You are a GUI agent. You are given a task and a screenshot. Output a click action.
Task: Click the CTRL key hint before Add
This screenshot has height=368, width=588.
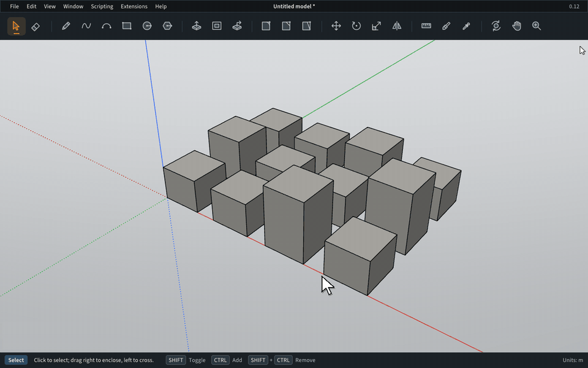click(220, 360)
